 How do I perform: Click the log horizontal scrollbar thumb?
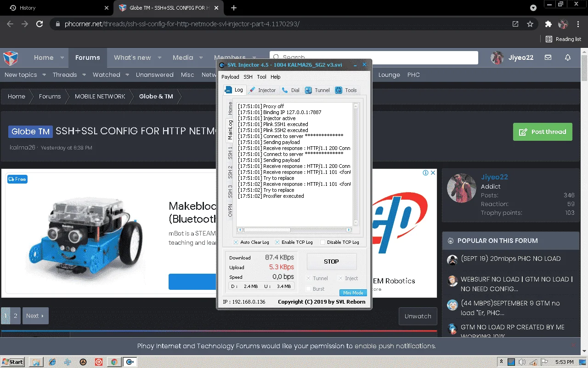pos(267,230)
